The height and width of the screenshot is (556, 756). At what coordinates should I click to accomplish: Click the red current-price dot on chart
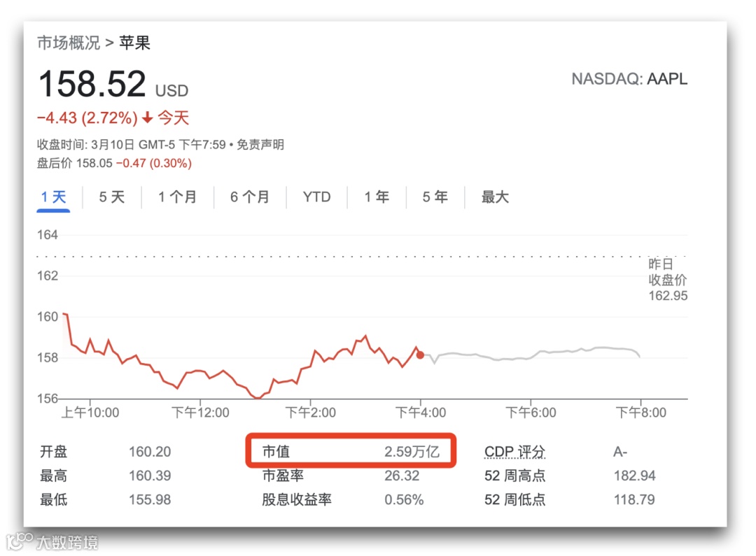tap(420, 355)
